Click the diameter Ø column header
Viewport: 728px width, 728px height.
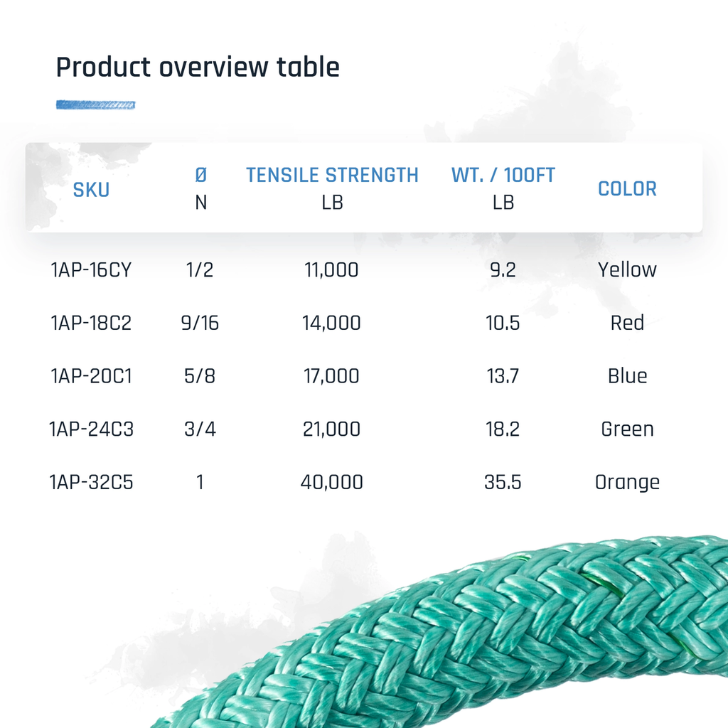pos(200,176)
